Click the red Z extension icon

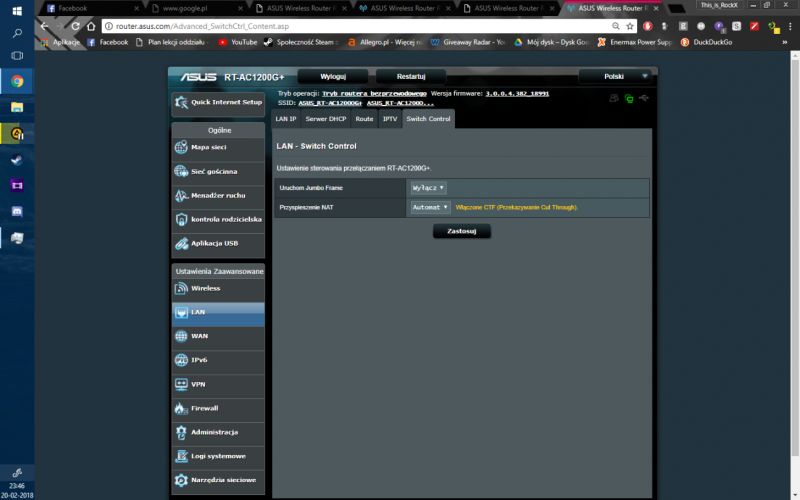coord(755,26)
